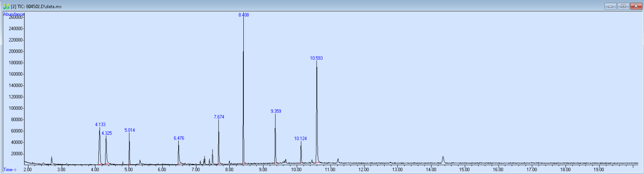
Task: Click the peak label 5.014
Action: pos(130,130)
